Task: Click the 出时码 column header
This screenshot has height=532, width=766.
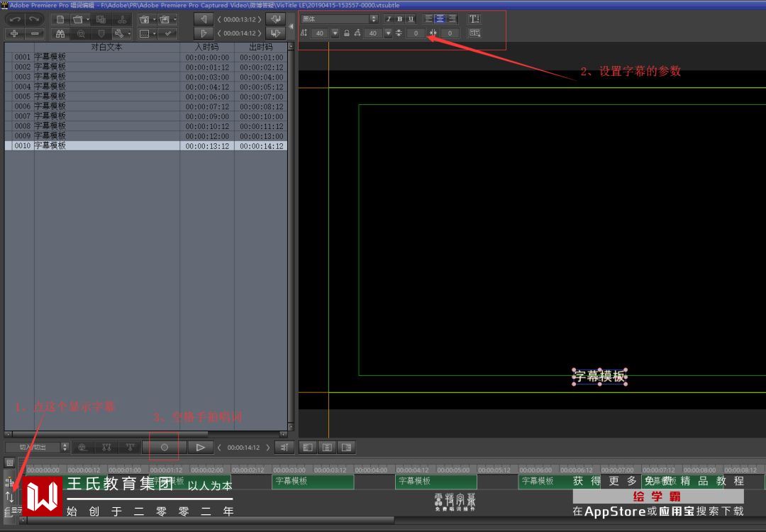Action: click(261, 47)
